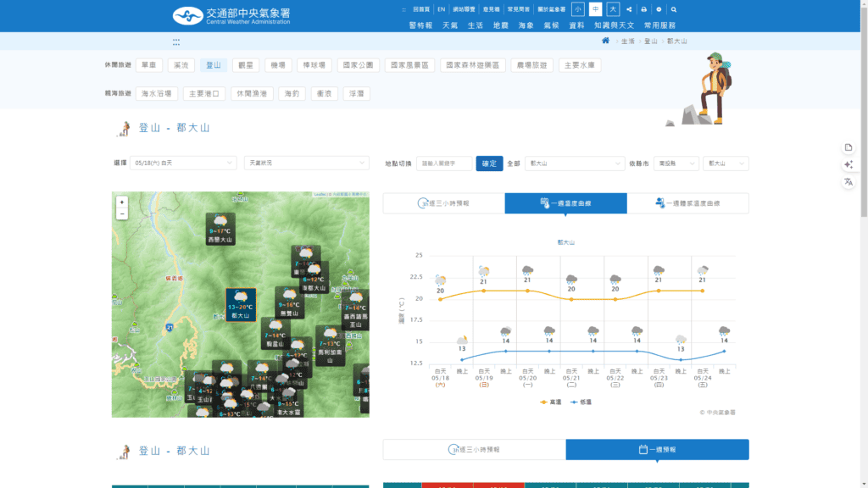The image size is (868, 488).
Task: Click the 05/18 daytime weather icon on chart
Action: [441, 280]
